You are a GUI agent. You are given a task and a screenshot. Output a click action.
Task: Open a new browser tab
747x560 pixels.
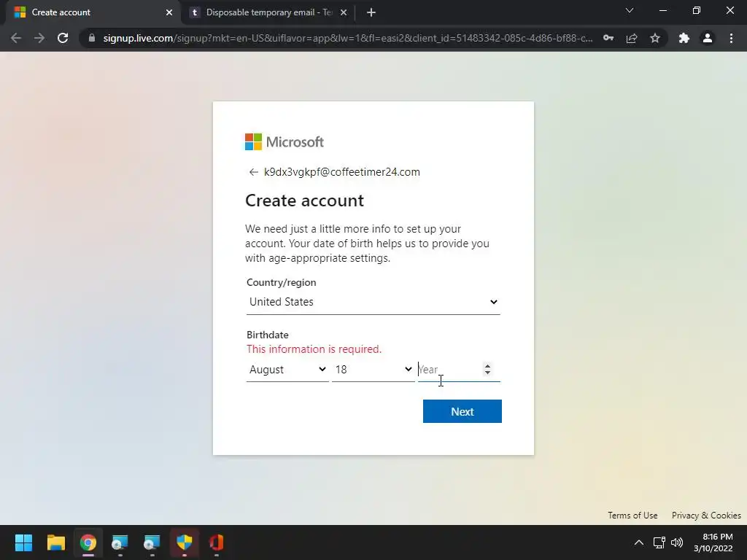(x=371, y=12)
